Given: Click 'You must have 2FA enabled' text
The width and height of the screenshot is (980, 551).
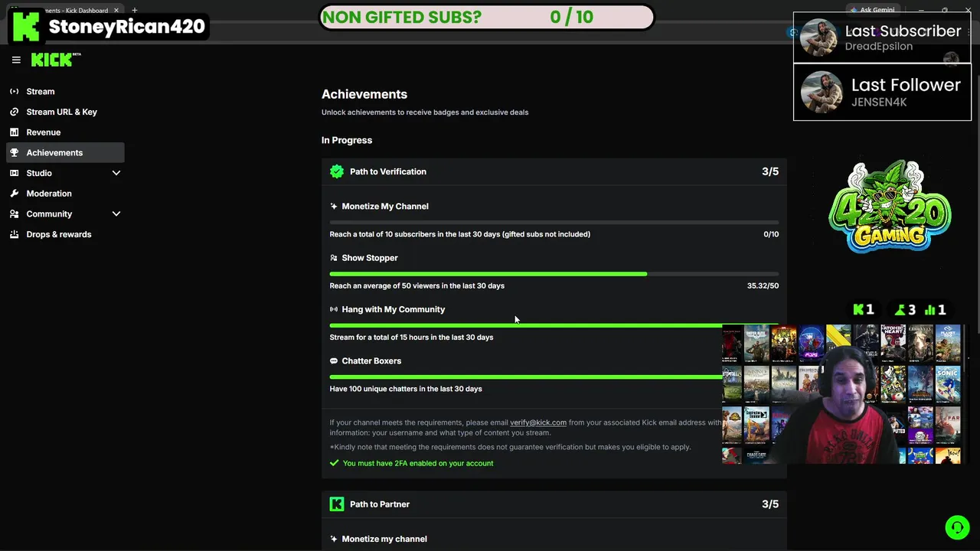Looking at the screenshot, I should click(x=418, y=463).
